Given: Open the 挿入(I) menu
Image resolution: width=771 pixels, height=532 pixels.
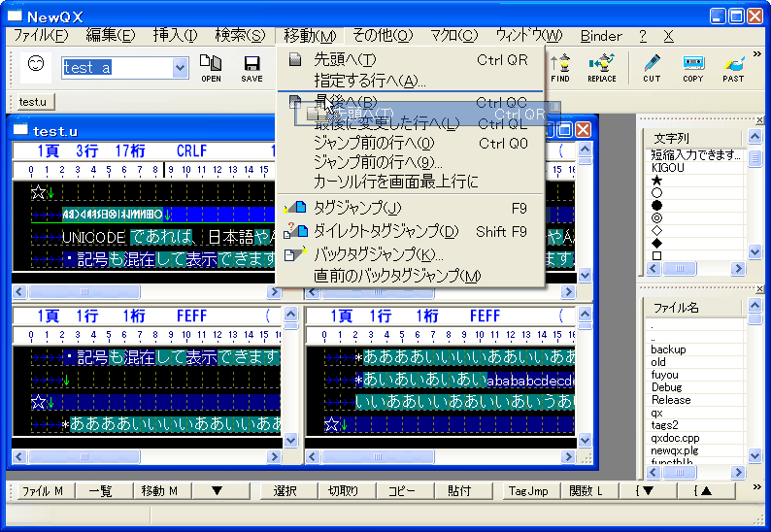Looking at the screenshot, I should point(175,35).
